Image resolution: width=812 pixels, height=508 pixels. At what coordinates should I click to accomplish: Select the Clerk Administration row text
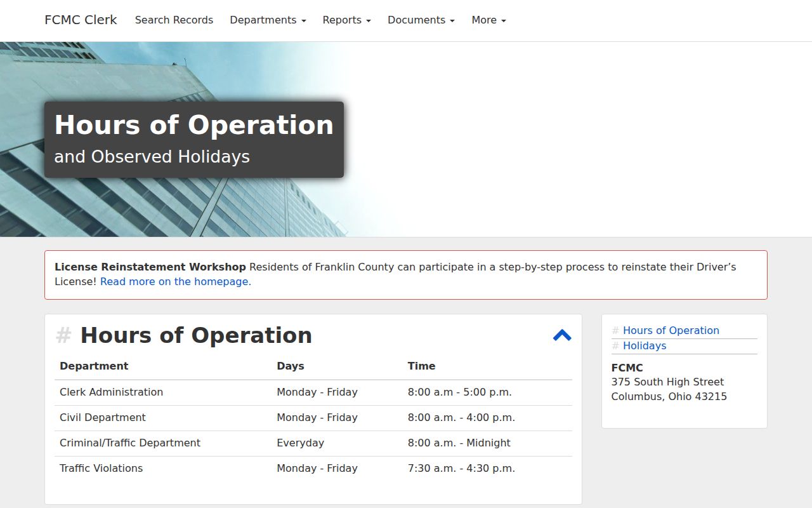point(111,392)
